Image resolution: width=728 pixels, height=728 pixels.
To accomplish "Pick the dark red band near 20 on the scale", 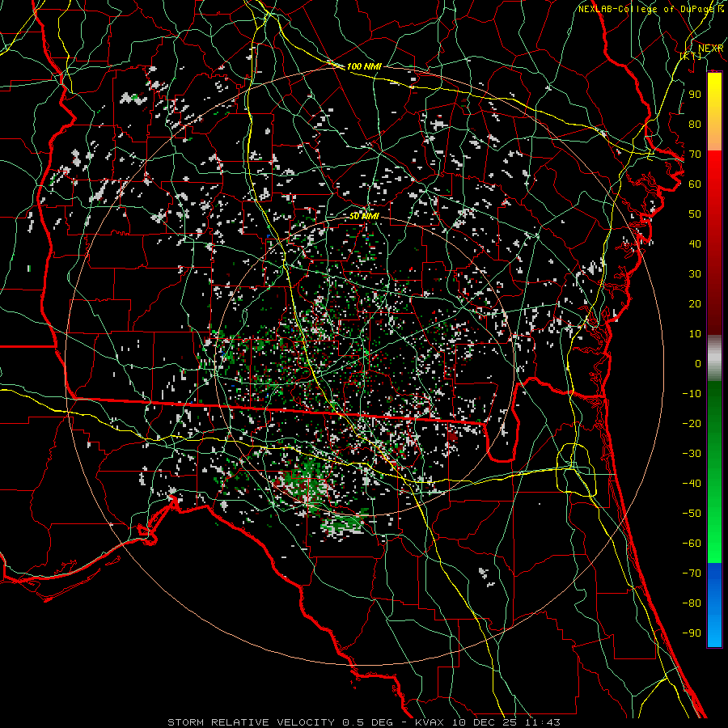I will tap(714, 303).
